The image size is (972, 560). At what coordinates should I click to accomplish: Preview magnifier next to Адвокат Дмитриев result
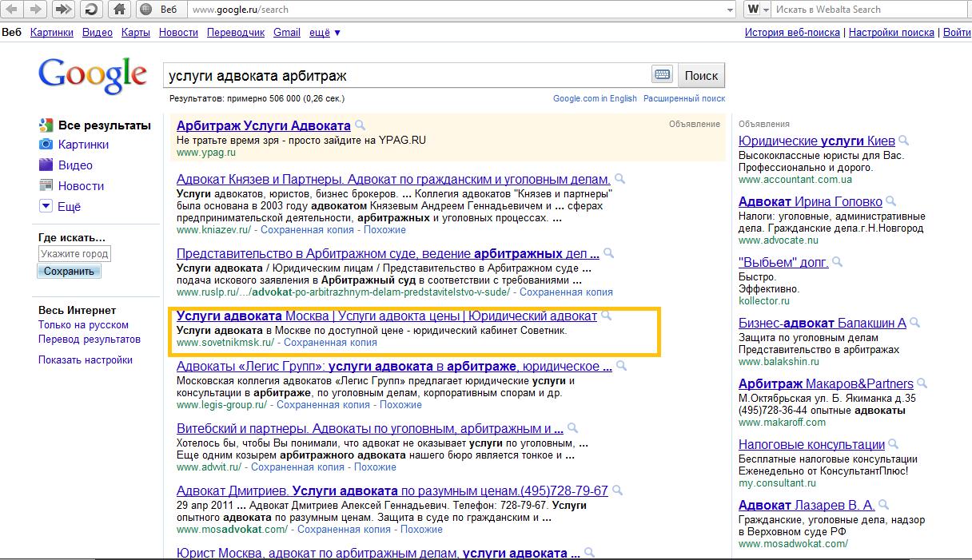(x=618, y=490)
